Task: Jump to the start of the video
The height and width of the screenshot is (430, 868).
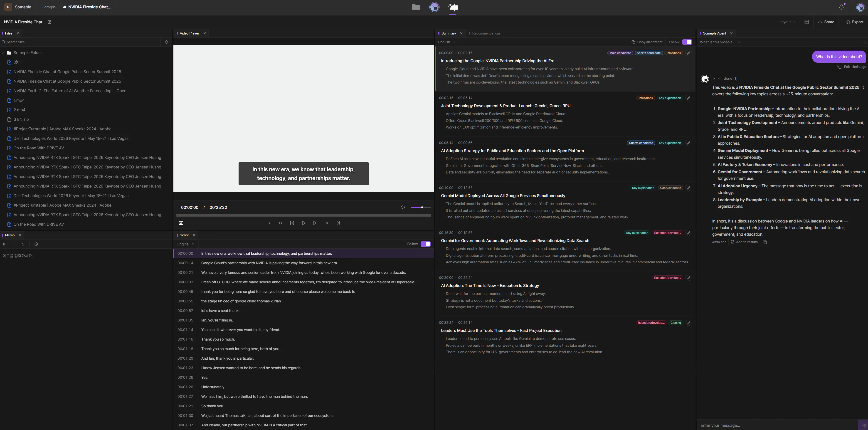Action: click(x=269, y=223)
